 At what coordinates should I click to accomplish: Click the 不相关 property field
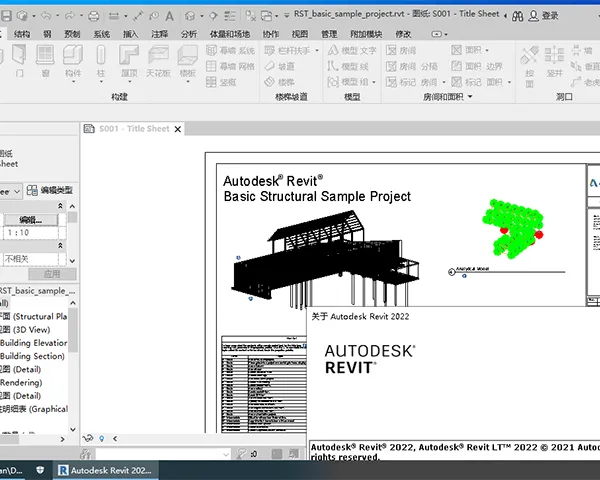click(x=31, y=259)
